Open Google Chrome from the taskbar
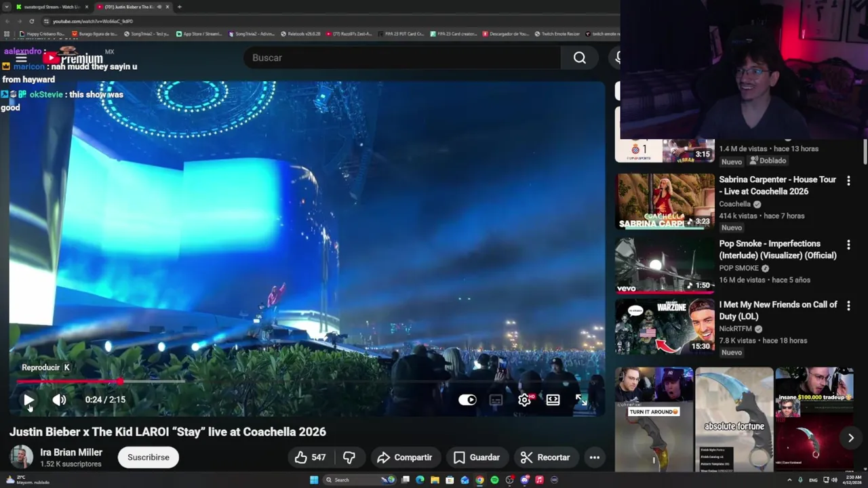This screenshot has width=868, height=488. point(479,480)
